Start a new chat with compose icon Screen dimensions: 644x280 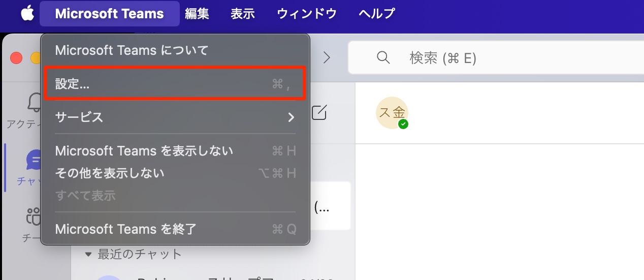[x=319, y=113]
